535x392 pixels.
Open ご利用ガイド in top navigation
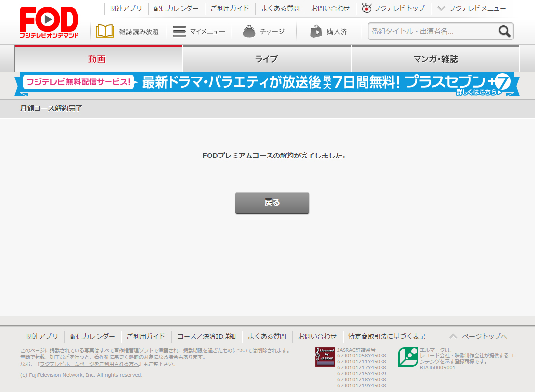coord(229,8)
